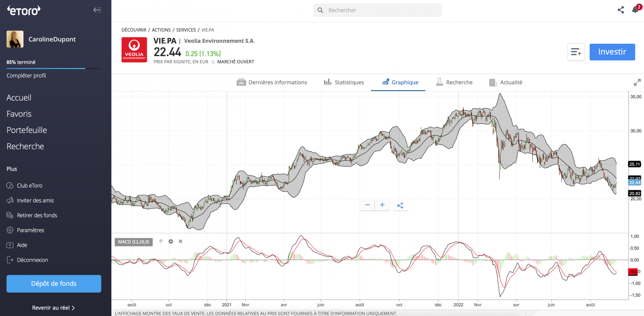Screen dimensions: 644x316
Task: Click the 85% terminé profile progress bar
Action: [53, 68]
